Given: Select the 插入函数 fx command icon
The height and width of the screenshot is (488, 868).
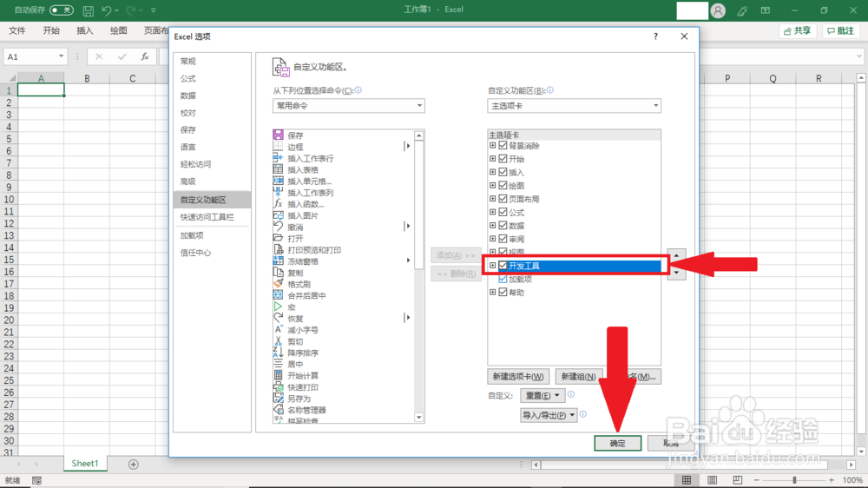Looking at the screenshot, I should point(278,204).
